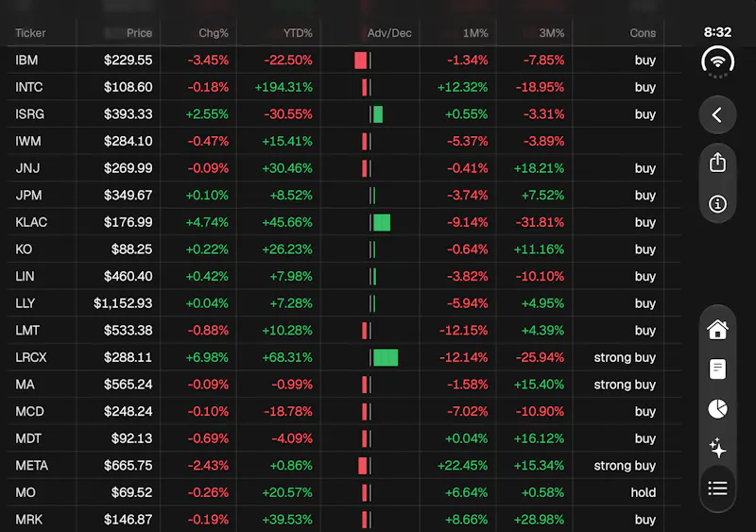
Task: Sort by the Ticker column header
Action: pos(30,33)
